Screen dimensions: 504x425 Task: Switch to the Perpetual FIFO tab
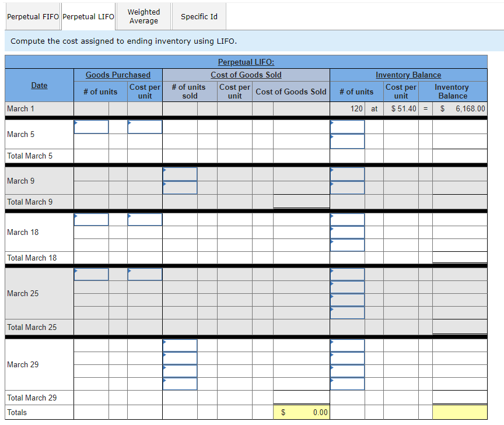(33, 16)
